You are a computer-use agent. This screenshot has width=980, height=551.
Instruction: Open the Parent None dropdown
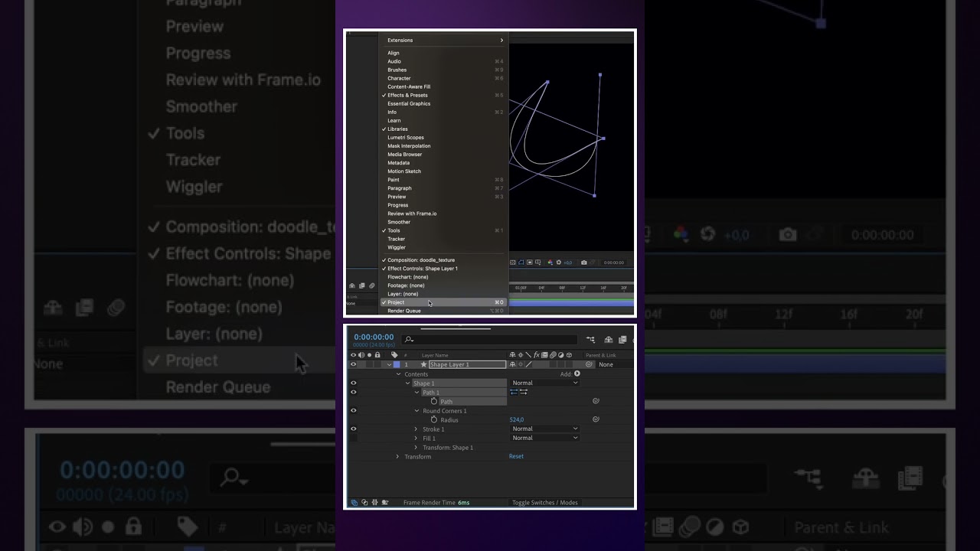616,364
